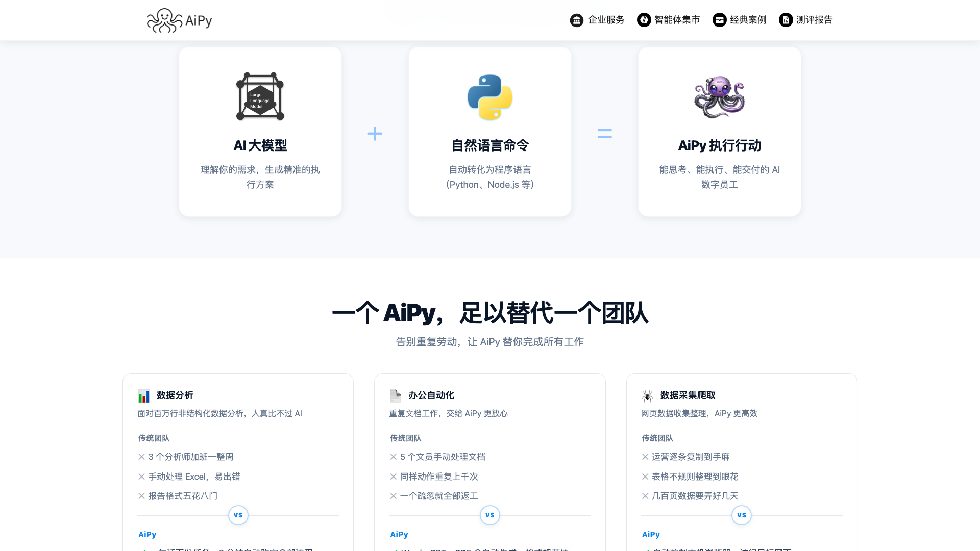
Task: Click the line 运营逐条复制到手麻
Action: 691,457
